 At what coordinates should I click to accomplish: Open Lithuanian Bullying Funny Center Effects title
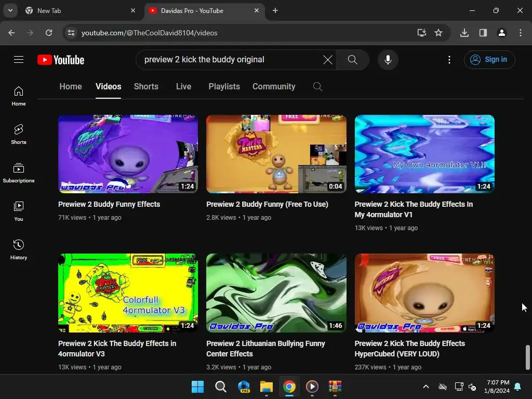265,349
